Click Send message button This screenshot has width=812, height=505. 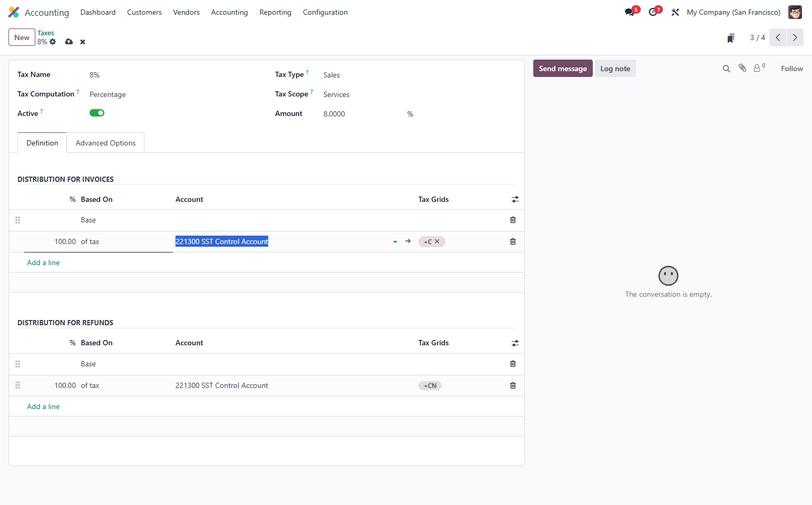coord(563,69)
